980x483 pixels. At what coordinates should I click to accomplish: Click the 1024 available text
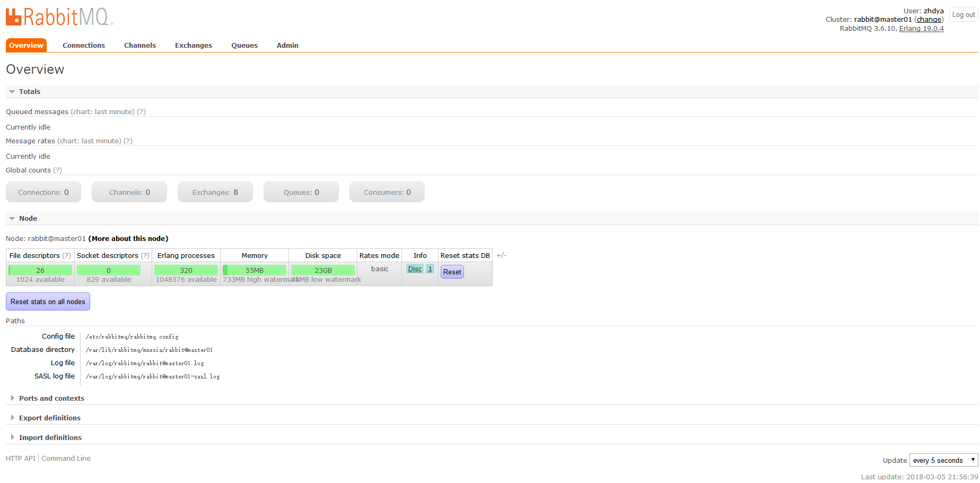(x=40, y=280)
